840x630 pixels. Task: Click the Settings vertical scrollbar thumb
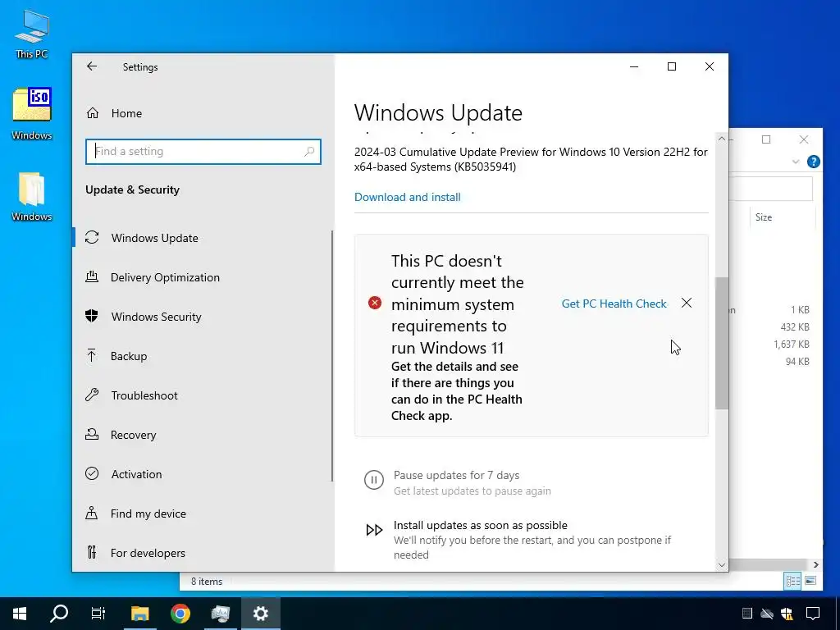point(722,344)
